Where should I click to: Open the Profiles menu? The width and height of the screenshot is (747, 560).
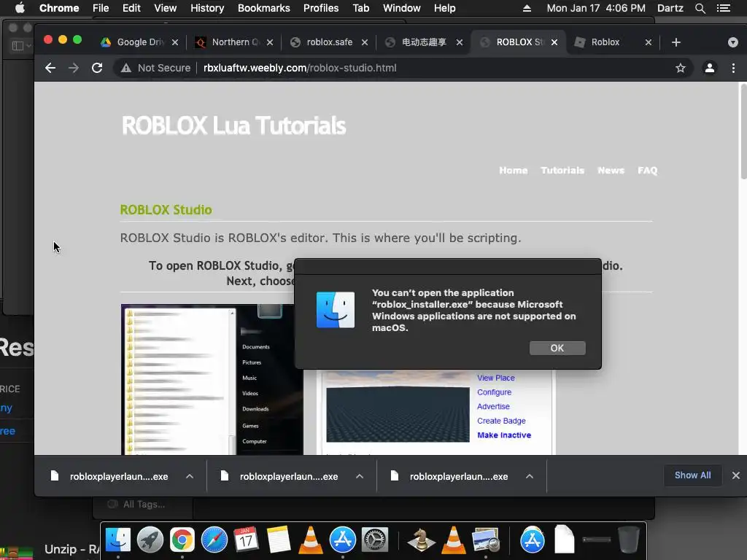click(321, 8)
